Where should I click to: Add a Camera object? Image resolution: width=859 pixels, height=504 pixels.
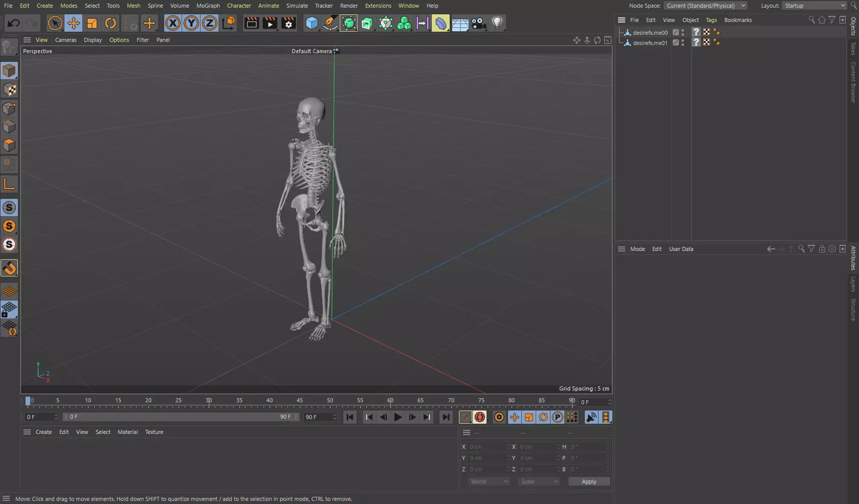point(478,23)
